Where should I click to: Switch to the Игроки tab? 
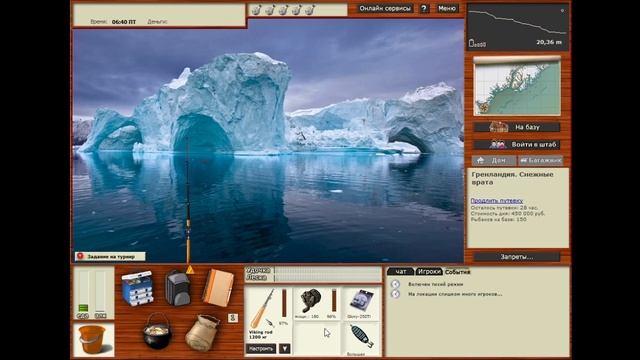pyautogui.click(x=429, y=271)
